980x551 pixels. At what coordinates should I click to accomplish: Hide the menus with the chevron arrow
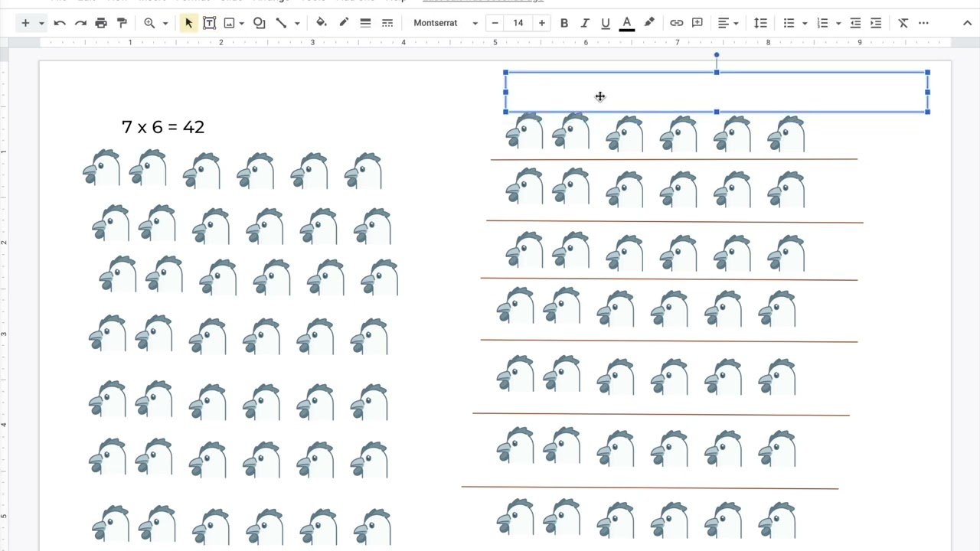(x=967, y=23)
